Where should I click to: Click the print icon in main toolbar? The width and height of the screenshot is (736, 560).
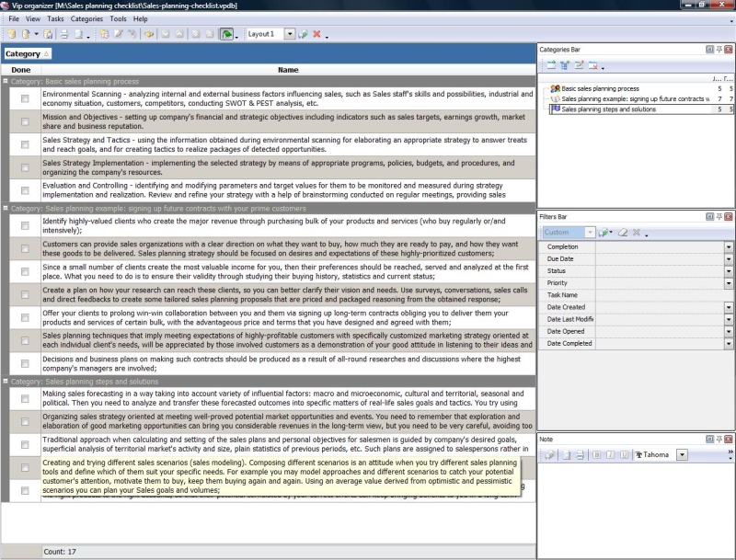(64, 34)
